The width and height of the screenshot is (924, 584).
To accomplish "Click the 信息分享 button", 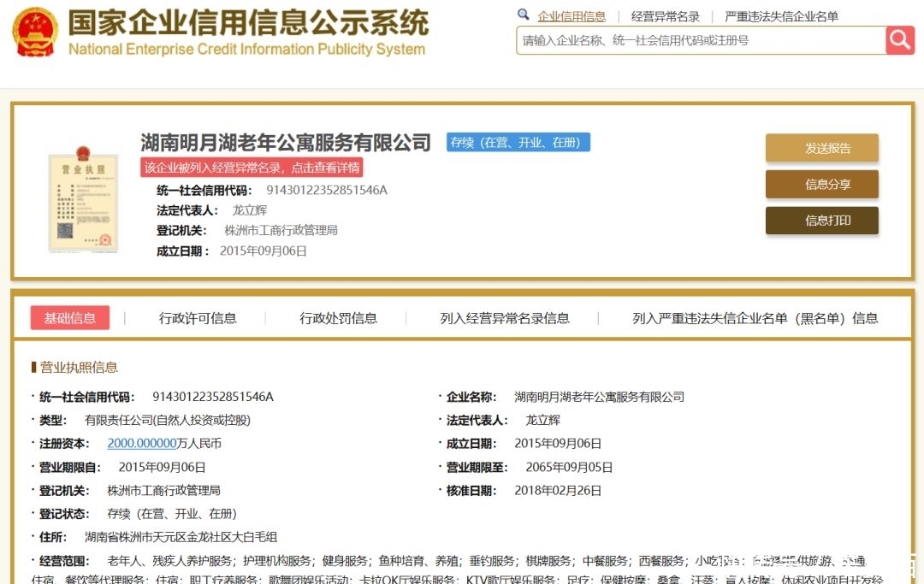I will 821,184.
